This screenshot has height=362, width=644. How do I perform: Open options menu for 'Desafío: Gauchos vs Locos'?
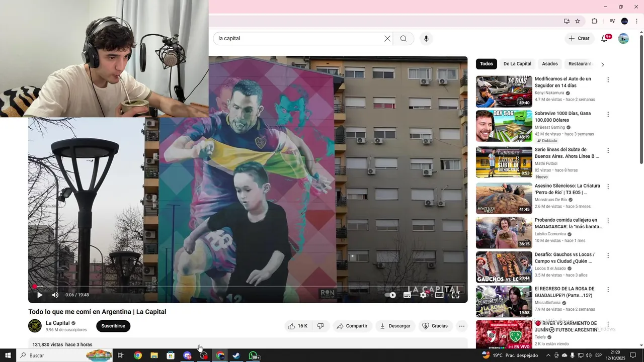click(x=608, y=255)
